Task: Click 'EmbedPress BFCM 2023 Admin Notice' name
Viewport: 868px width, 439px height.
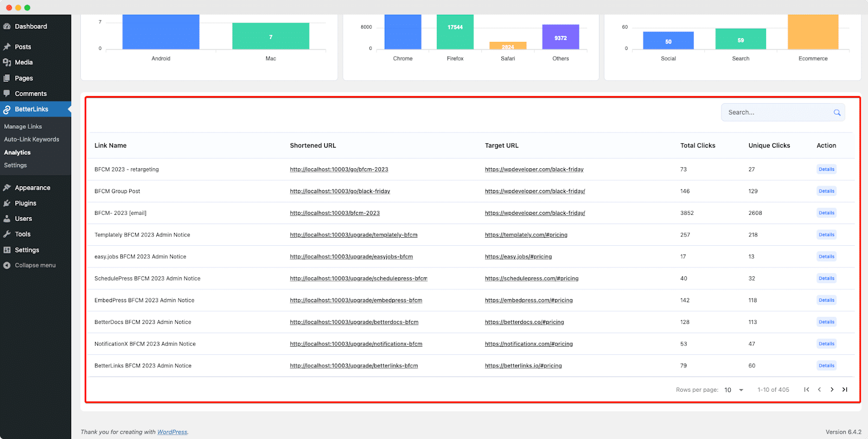Action: [x=144, y=300]
